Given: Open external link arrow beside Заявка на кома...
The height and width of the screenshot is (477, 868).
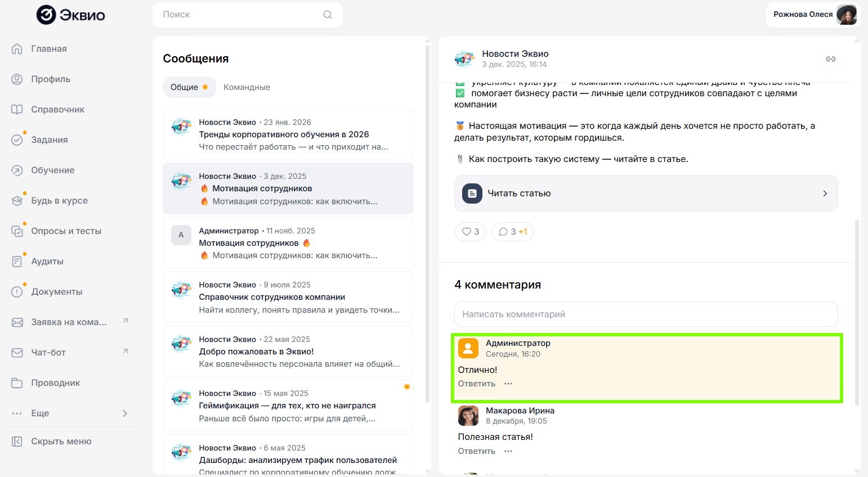Looking at the screenshot, I should [126, 321].
